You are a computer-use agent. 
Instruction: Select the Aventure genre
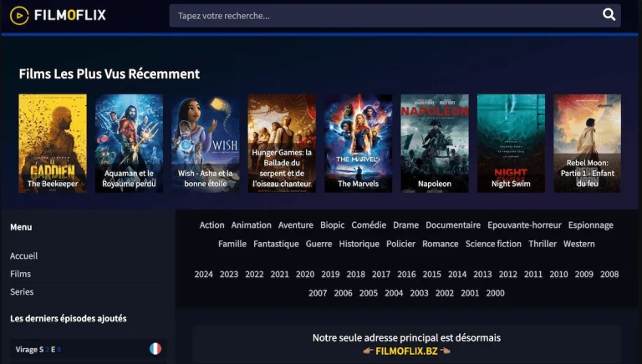(x=296, y=225)
